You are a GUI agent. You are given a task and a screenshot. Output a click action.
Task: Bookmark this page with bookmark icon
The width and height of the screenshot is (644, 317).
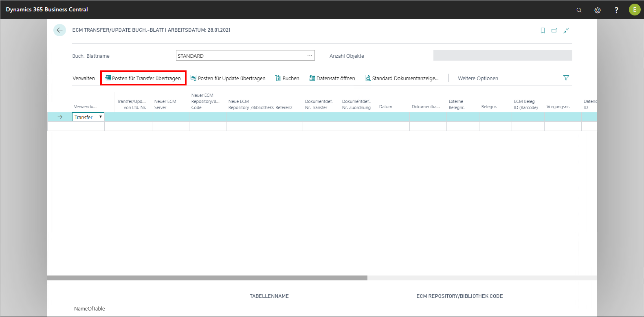coord(543,31)
